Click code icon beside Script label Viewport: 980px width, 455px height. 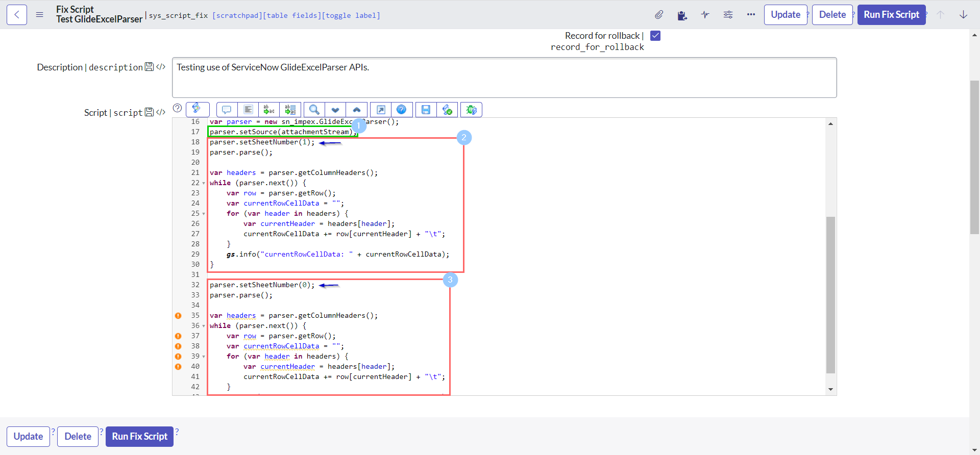pos(161,112)
